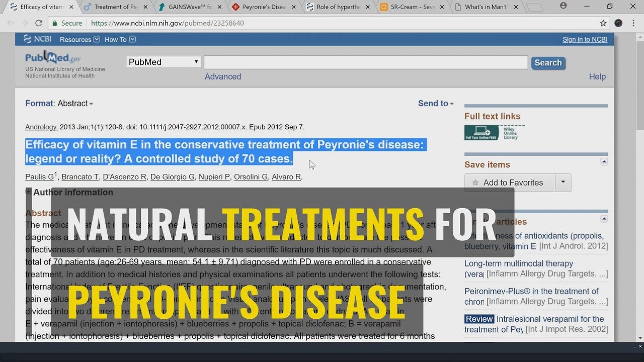This screenshot has height=362, width=644.
Task: Click Sign in to NCBI
Action: click(585, 40)
